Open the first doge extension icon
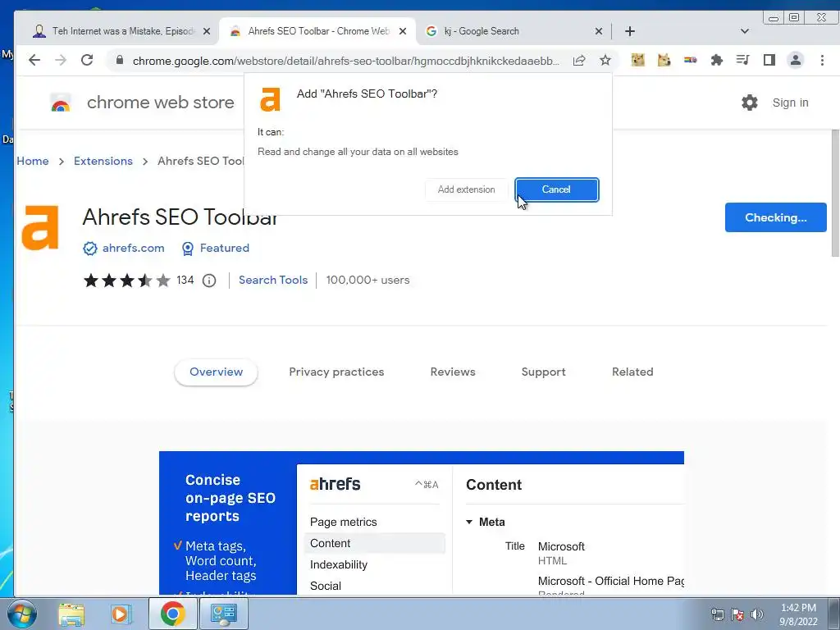This screenshot has width=840, height=630. tap(637, 60)
